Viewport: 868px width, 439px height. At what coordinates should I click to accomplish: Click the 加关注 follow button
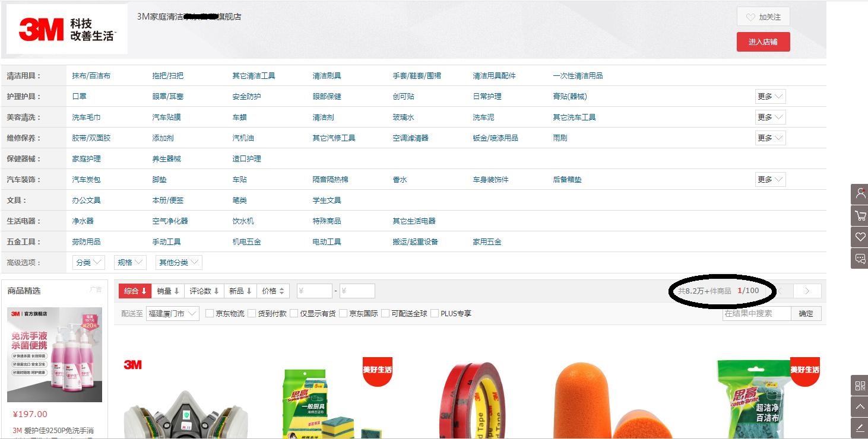tap(763, 16)
